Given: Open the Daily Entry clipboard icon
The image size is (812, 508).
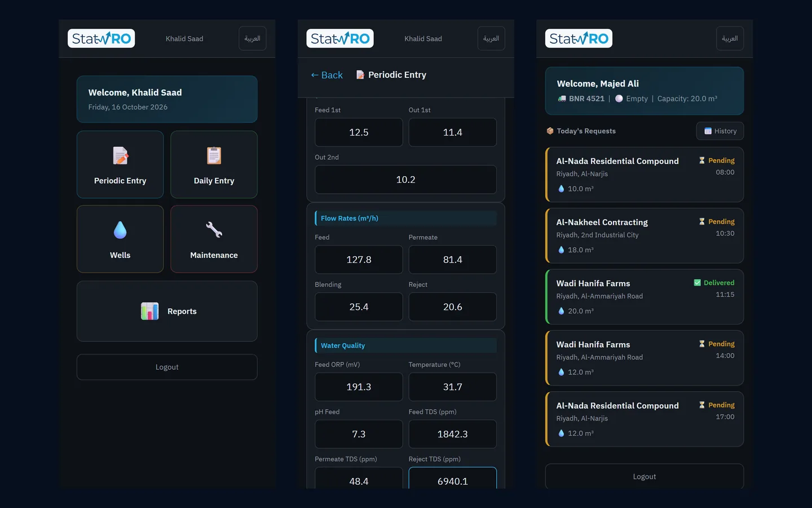Looking at the screenshot, I should [x=214, y=156].
